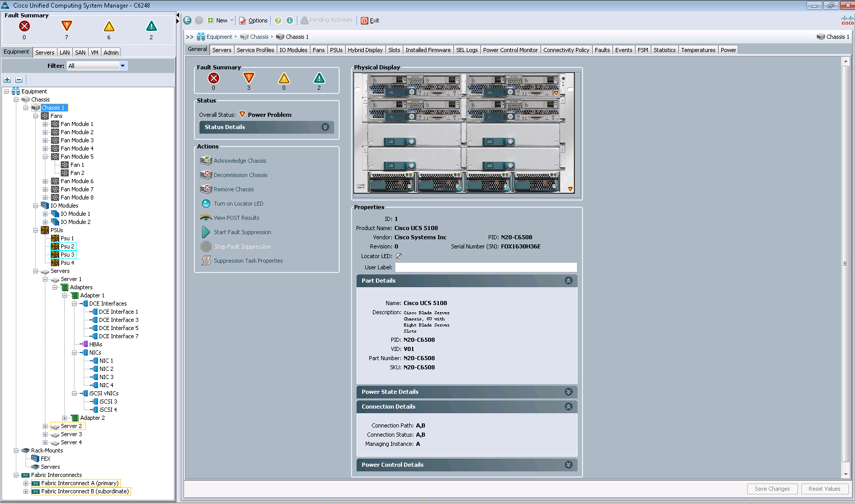
Task: Expand the Status Details section
Action: point(325,127)
